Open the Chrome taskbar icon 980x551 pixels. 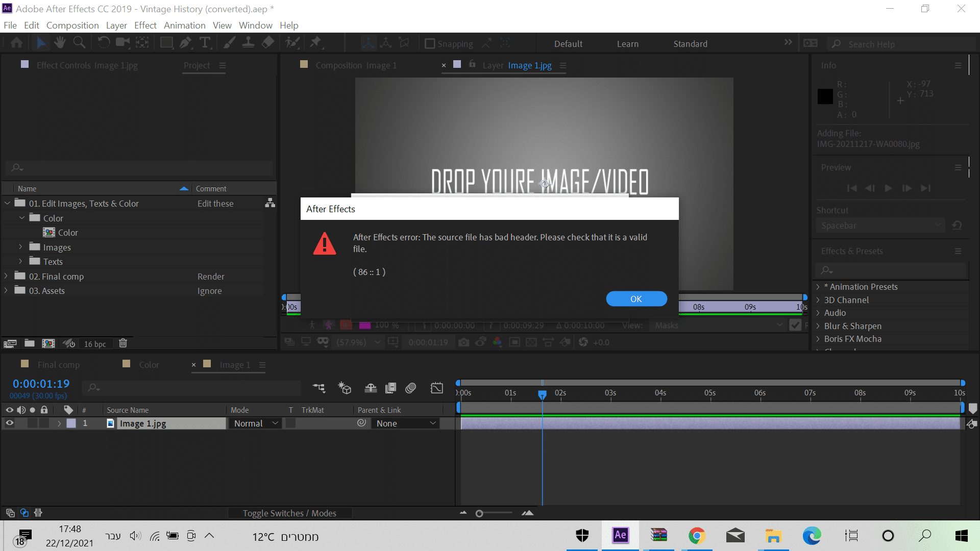click(x=697, y=536)
